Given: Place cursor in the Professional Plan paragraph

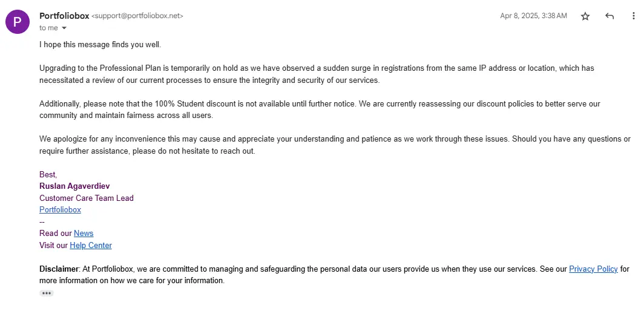Looking at the screenshot, I should click(x=317, y=74).
